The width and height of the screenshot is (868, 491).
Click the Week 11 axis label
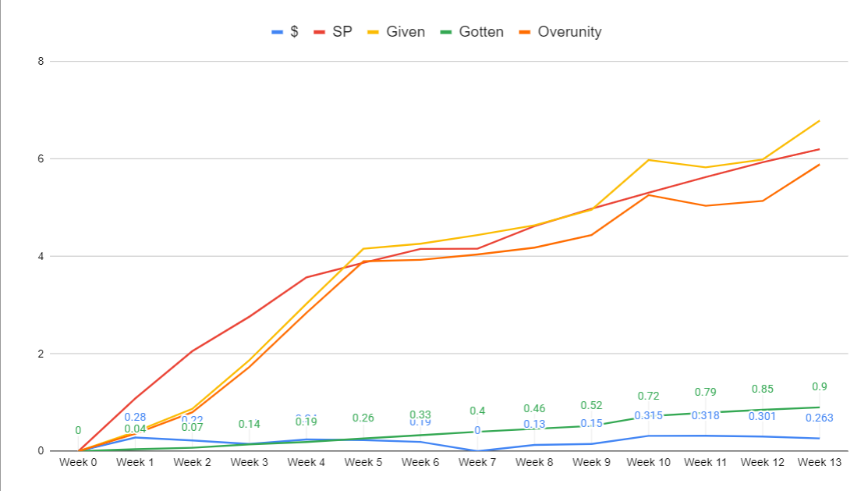click(705, 462)
